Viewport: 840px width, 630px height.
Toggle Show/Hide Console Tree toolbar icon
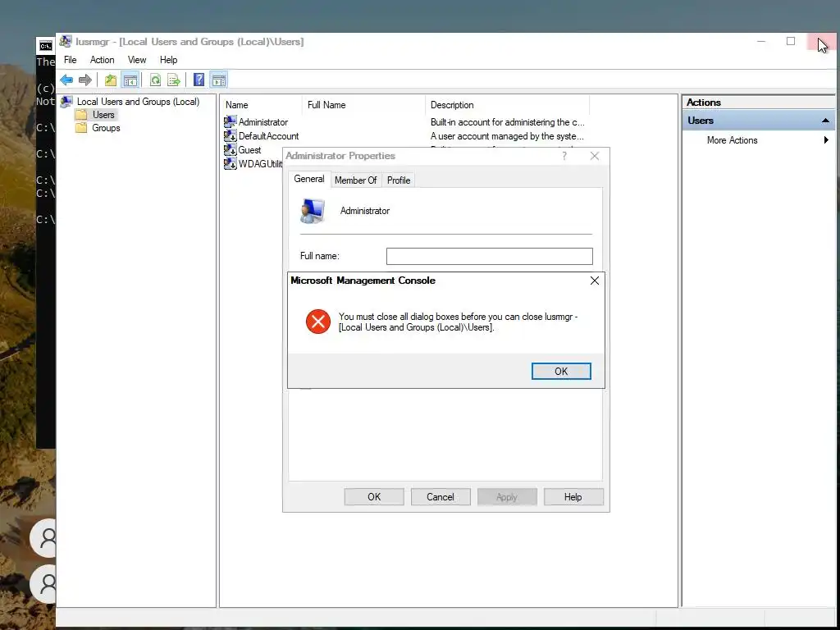130,80
